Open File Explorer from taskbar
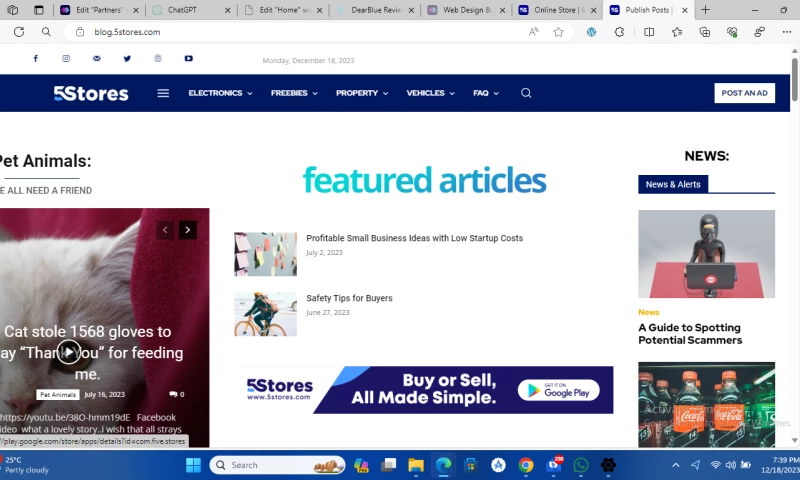Screen dimensions: 800x480 416,465
